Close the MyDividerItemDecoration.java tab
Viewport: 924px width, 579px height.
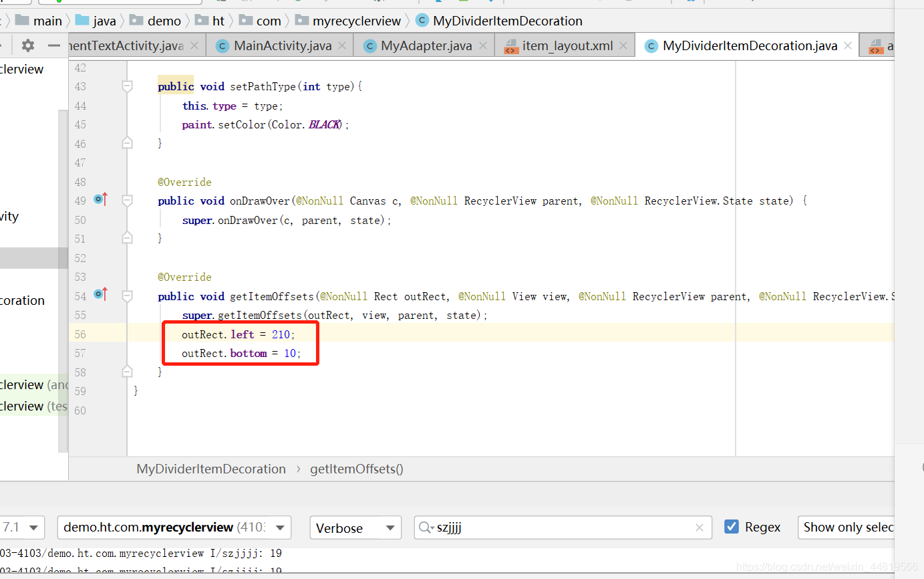point(848,45)
